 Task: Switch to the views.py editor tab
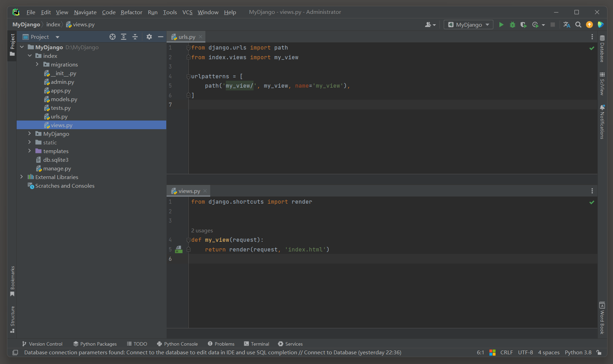189,191
